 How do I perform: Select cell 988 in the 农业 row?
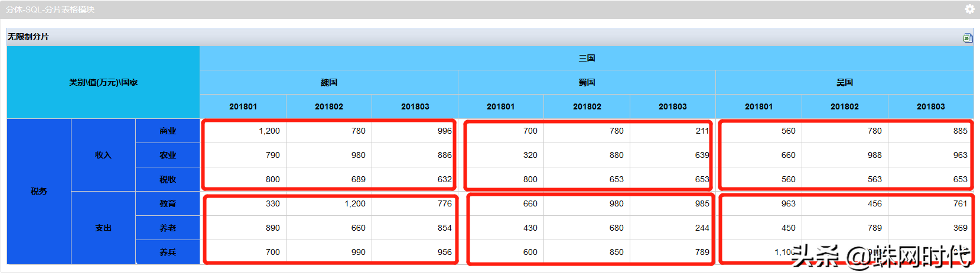coord(845,155)
